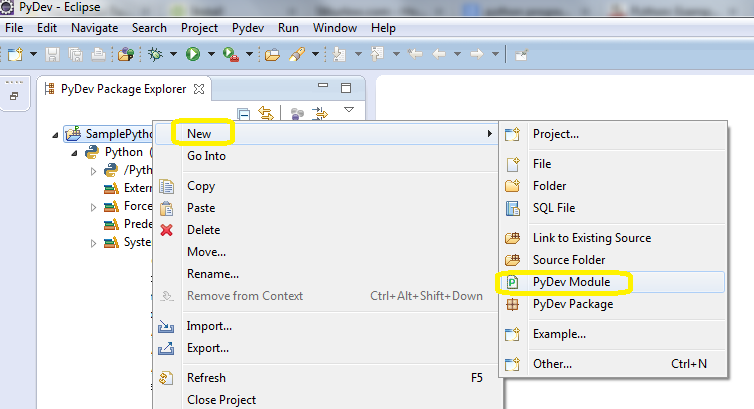Maximize the PyDev Package Explorer view

[x=346, y=88]
